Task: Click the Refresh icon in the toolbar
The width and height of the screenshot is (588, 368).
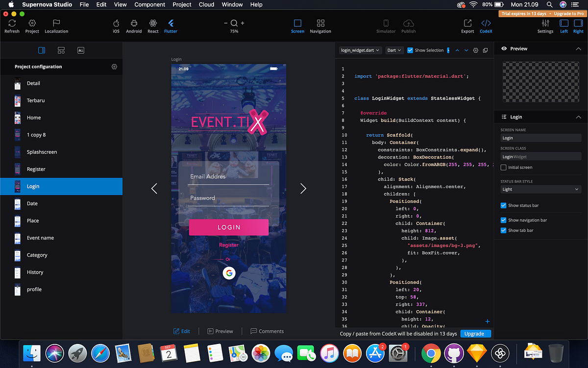Action: coord(12,26)
